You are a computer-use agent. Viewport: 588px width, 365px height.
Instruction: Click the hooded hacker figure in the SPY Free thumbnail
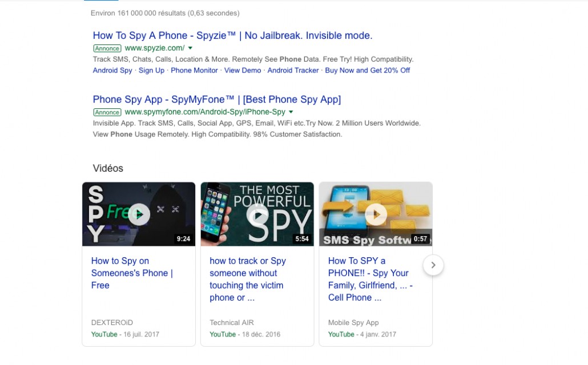pos(168,214)
